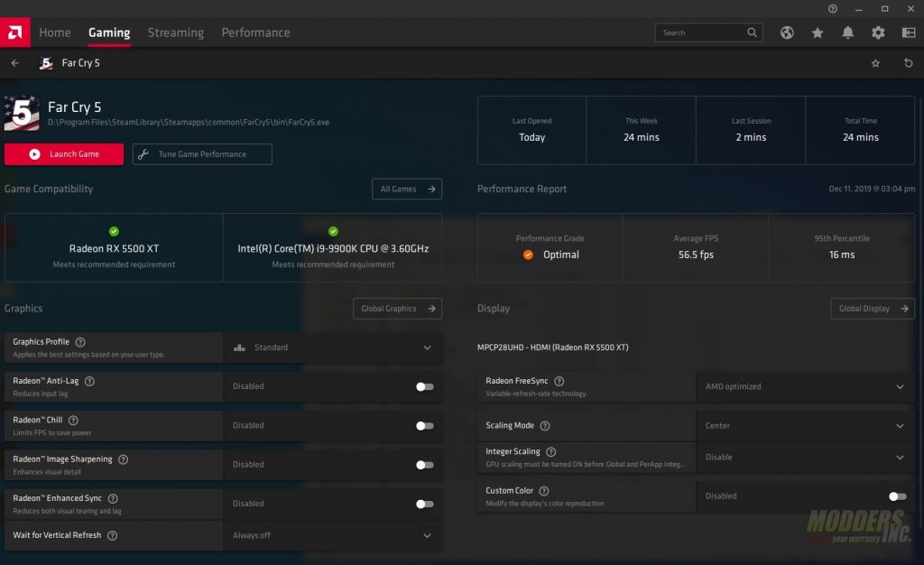Open Graphics Profile Standard dropdown
Viewport: 924px width, 565px height.
point(332,347)
